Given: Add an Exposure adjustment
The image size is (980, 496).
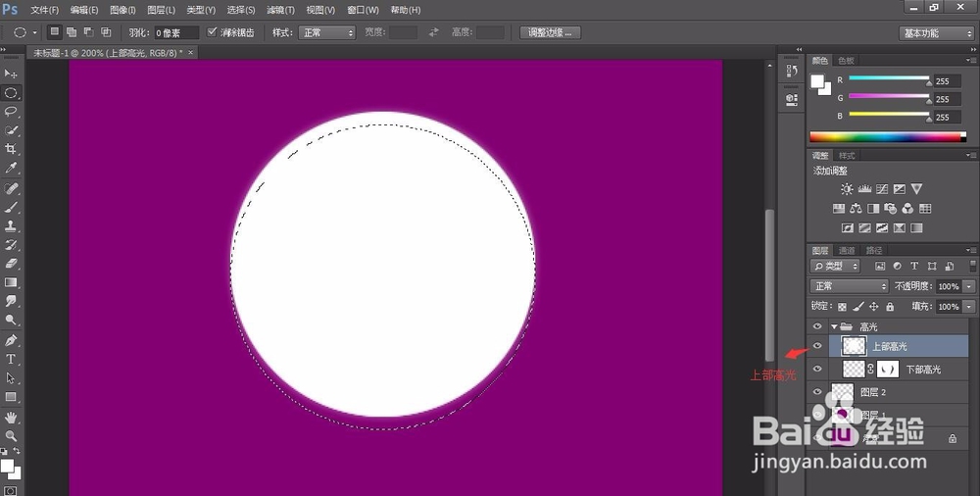Looking at the screenshot, I should (x=900, y=189).
